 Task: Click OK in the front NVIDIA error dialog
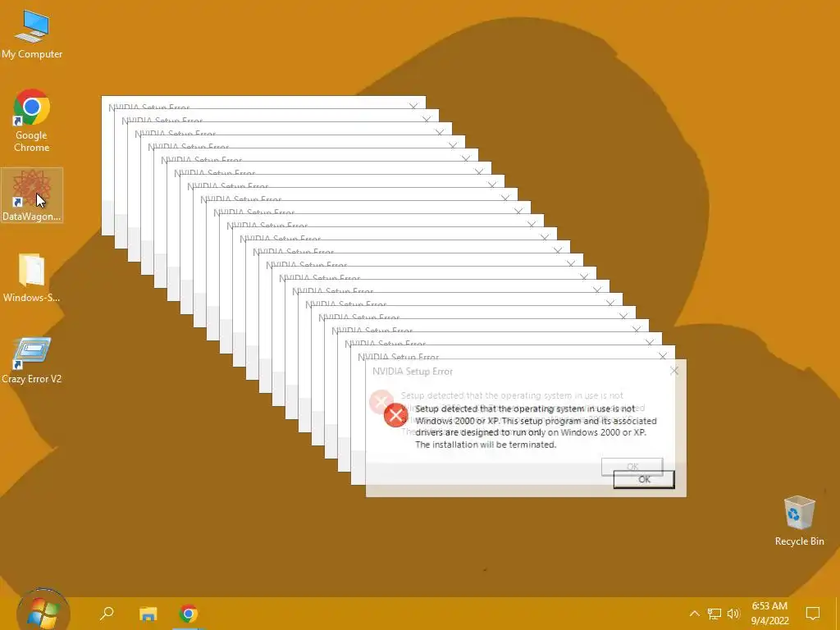[x=644, y=479]
